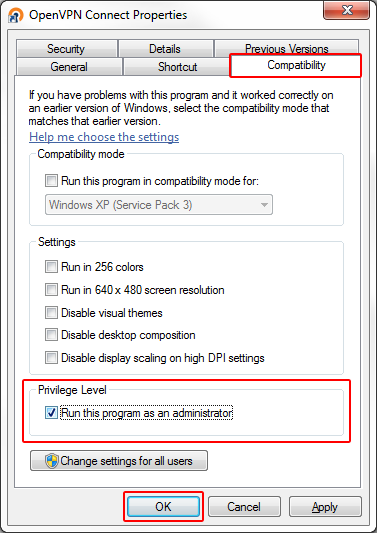Screen dimensions: 377x533
Task: Uncheck Run this program as an administrator
Action: click(x=51, y=413)
